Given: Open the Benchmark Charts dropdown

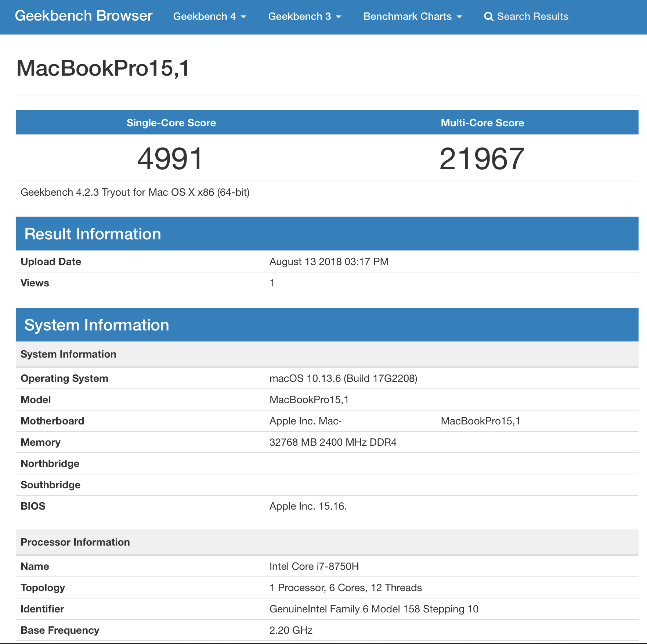Looking at the screenshot, I should tap(413, 17).
